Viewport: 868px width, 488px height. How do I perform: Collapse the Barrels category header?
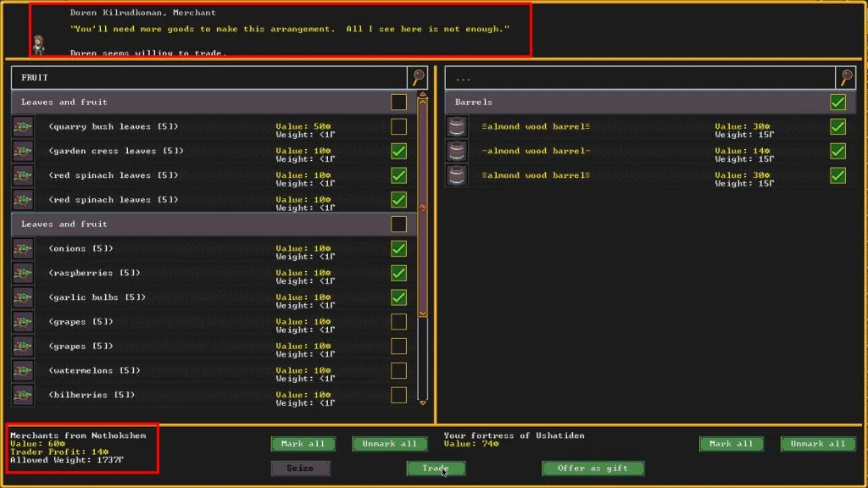[x=593, y=101]
